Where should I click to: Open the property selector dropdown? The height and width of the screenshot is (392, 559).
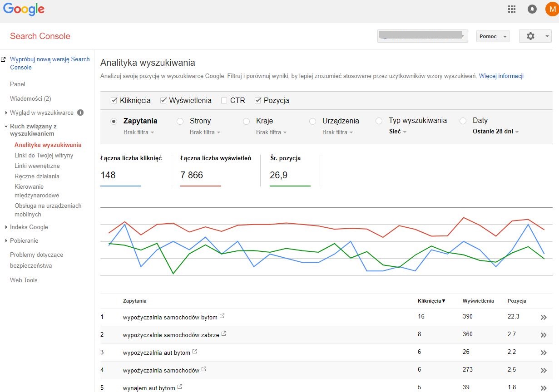tap(422, 36)
